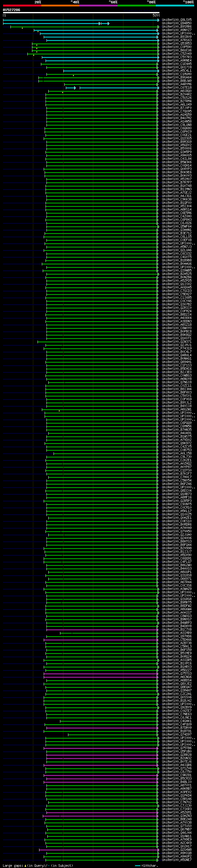The image size is (197, 868).
Task: Open hit UniRef100_A0LI58
Action: 176,454
